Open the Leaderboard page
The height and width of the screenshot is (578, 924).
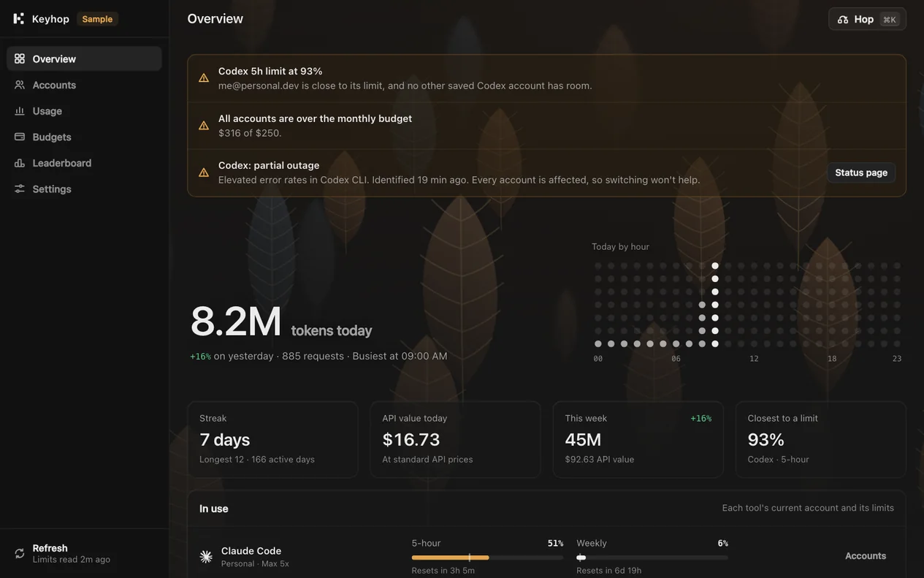(84, 163)
